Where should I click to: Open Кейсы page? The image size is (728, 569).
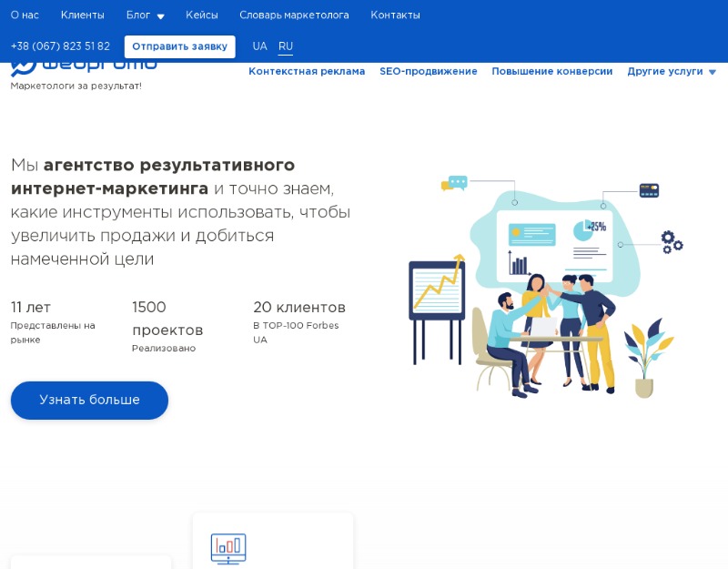click(x=201, y=15)
